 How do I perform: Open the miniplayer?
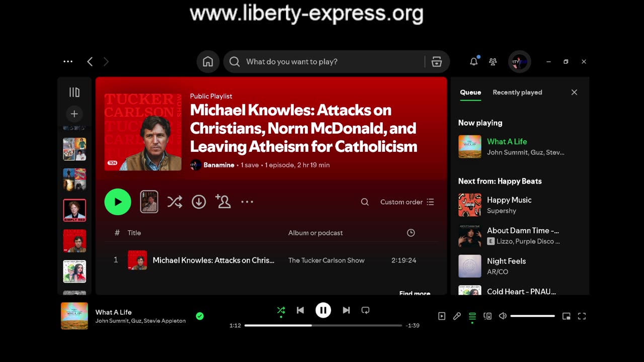coord(567,316)
